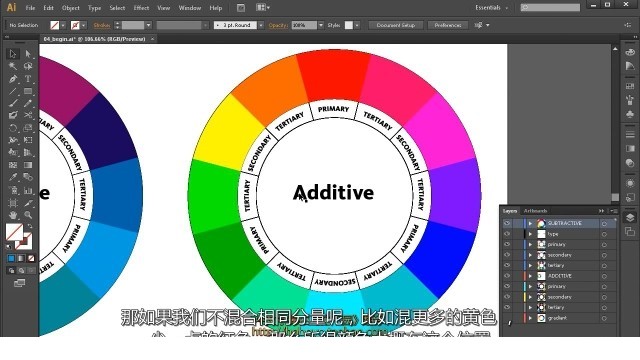Open the Window menu
The height and width of the screenshot is (360, 640).
coord(190,8)
